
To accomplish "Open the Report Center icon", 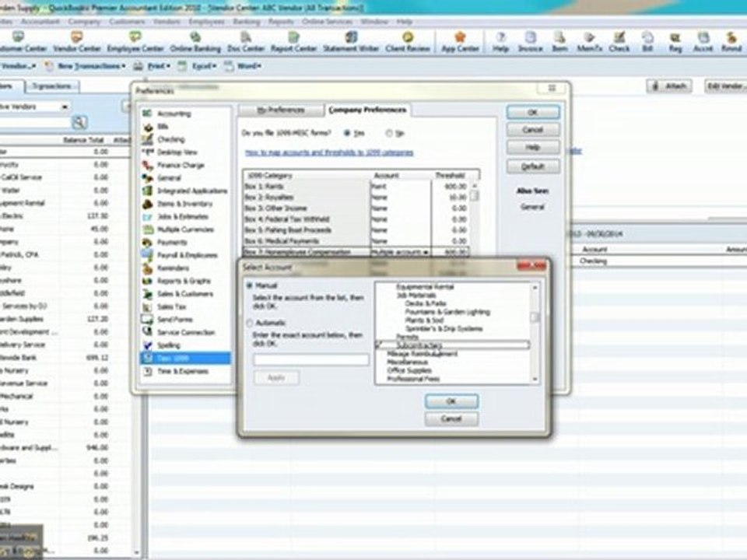I will [293, 42].
